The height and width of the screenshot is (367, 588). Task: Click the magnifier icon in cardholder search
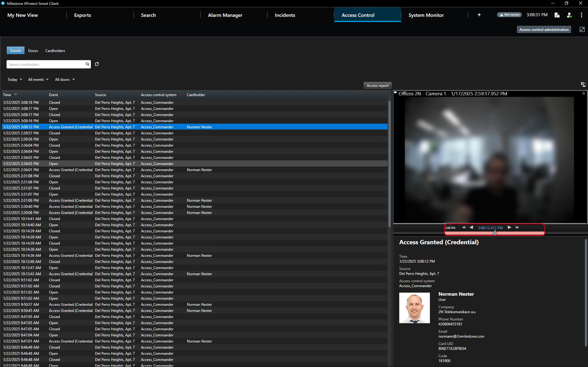87,64
